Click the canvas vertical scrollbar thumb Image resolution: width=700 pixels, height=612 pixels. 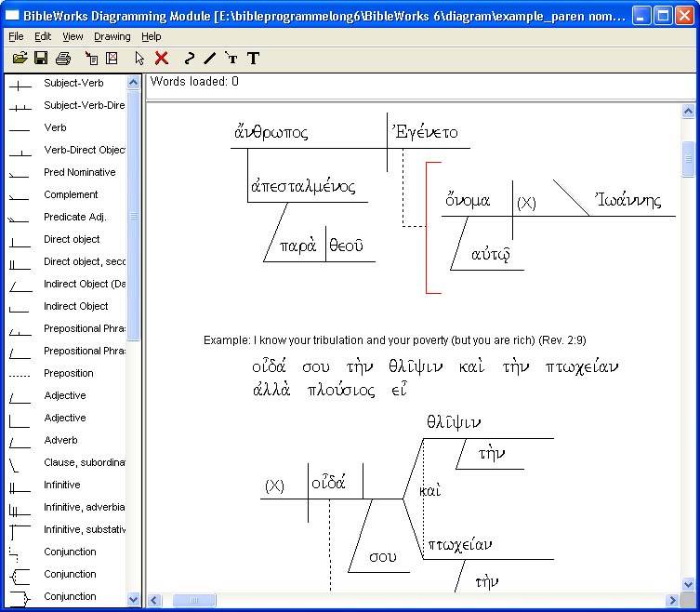tap(689, 159)
